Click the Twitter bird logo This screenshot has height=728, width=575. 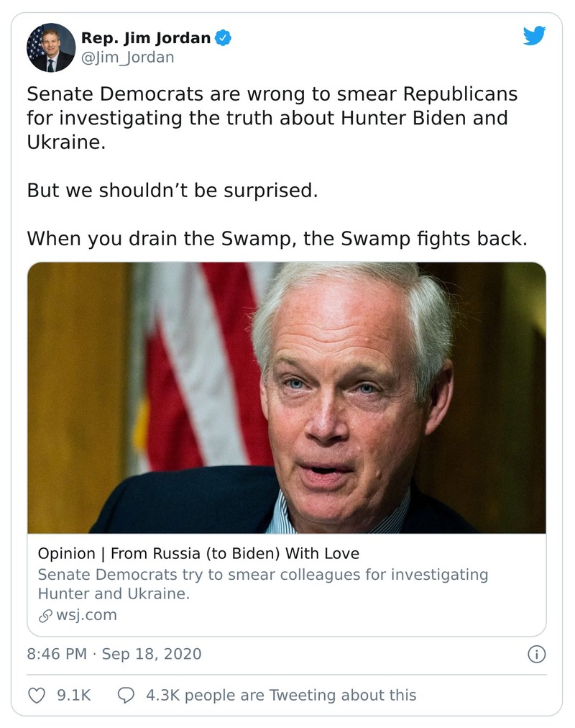tap(534, 36)
